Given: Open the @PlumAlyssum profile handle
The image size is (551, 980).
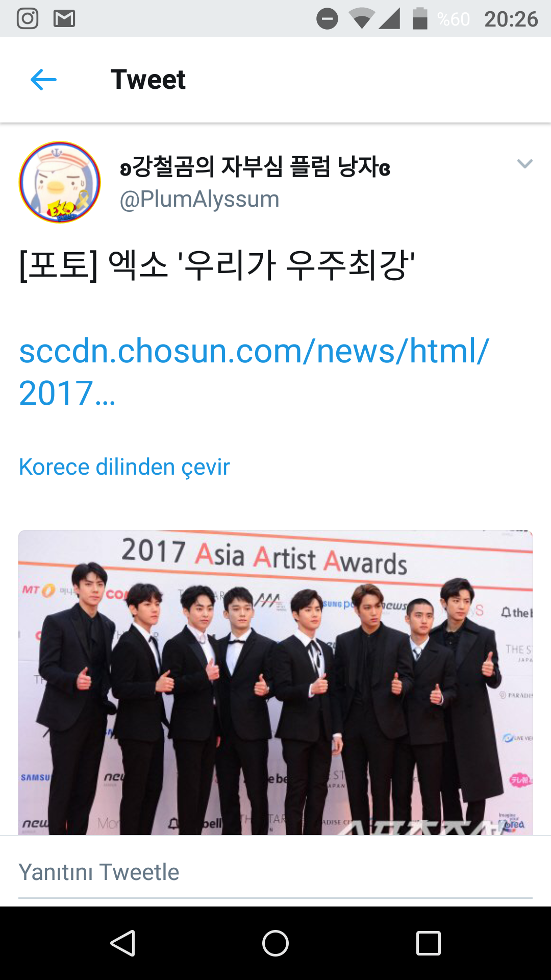Looking at the screenshot, I should coord(199,199).
